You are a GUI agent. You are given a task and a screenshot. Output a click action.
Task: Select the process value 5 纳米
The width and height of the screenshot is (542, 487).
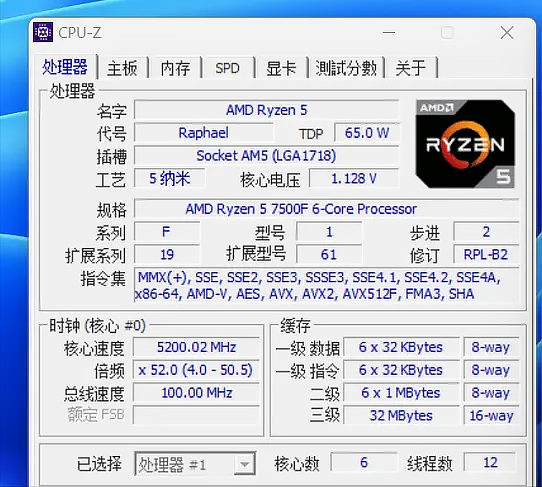tap(169, 179)
